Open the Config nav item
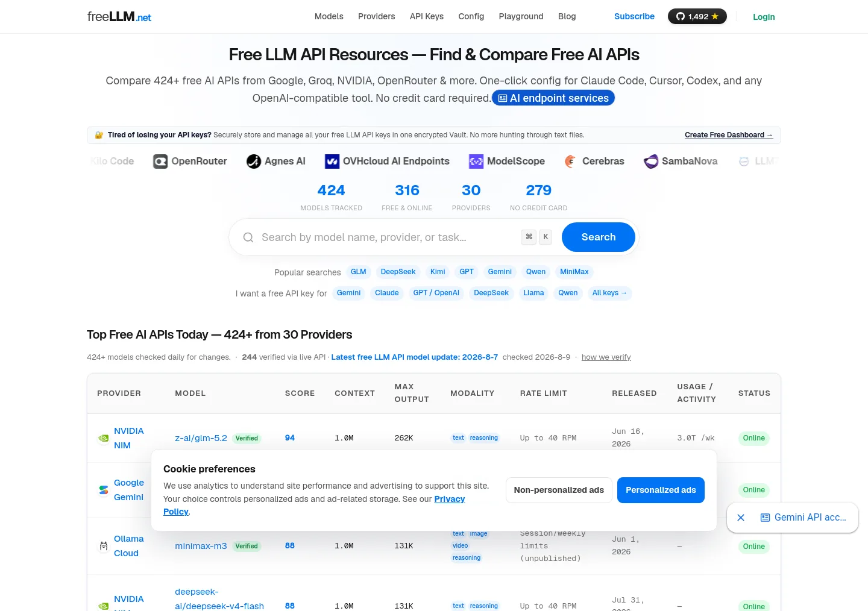 pos(471,16)
